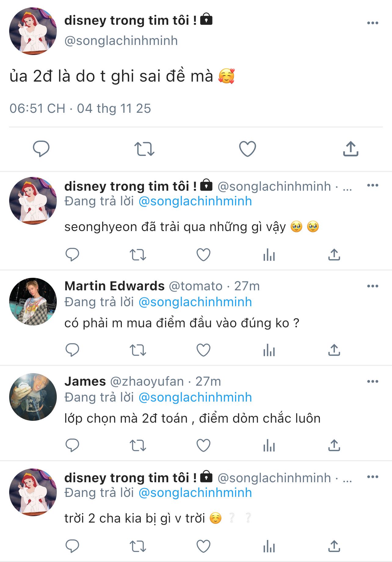Share the last reply "trời 2 cha kia"

334,546
